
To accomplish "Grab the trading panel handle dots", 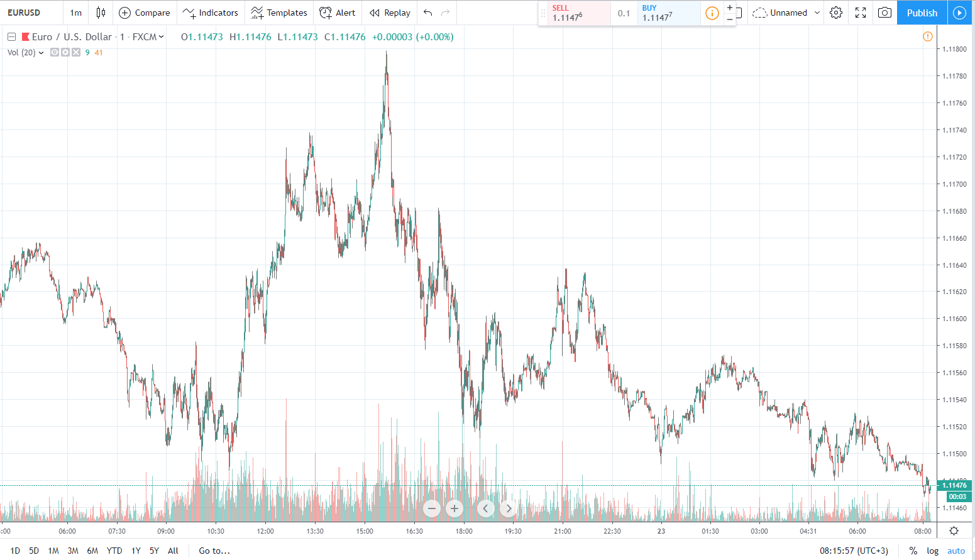I will (x=543, y=13).
